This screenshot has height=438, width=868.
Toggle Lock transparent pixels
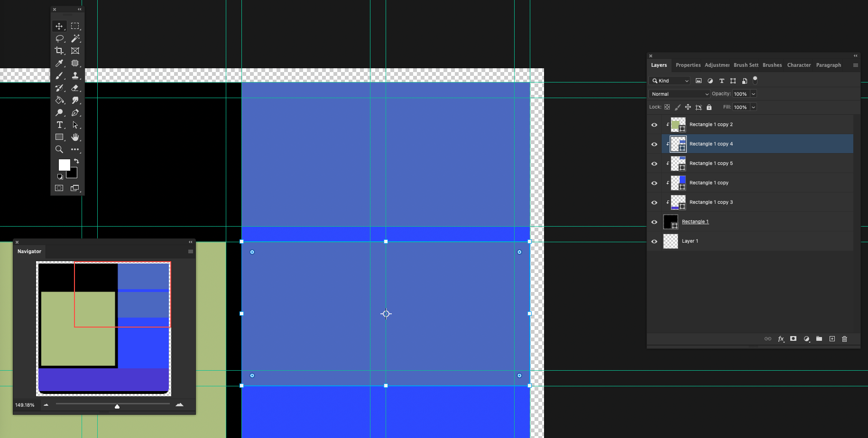coord(667,107)
